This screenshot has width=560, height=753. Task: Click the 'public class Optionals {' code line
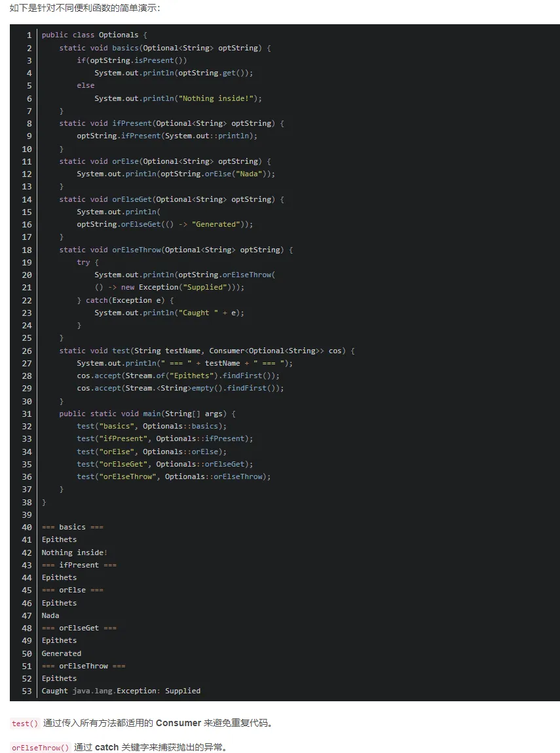[x=94, y=35]
